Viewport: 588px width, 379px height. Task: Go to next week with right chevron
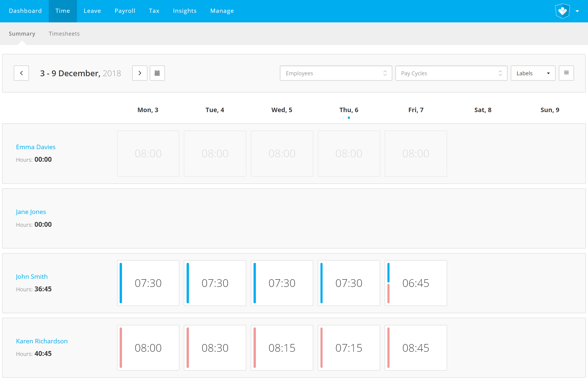(140, 73)
